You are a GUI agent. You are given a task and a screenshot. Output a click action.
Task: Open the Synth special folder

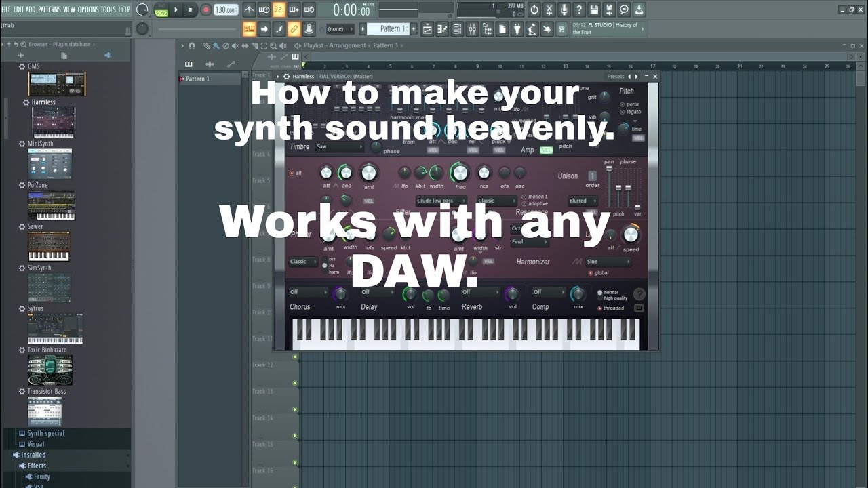46,434
